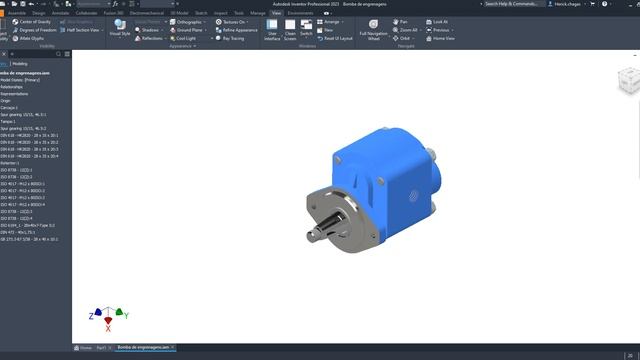640x360 pixels.
Task: Click the Half Section View icon
Action: 63,30
